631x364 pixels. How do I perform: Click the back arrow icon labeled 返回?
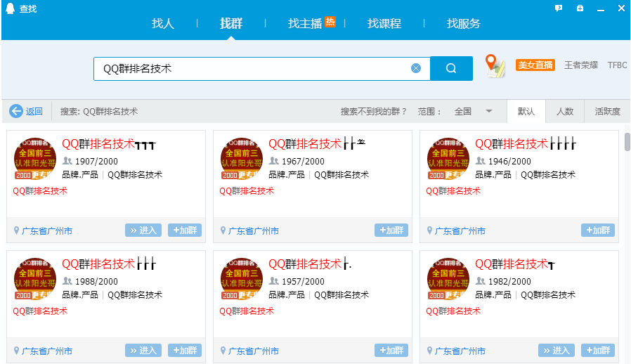point(16,111)
